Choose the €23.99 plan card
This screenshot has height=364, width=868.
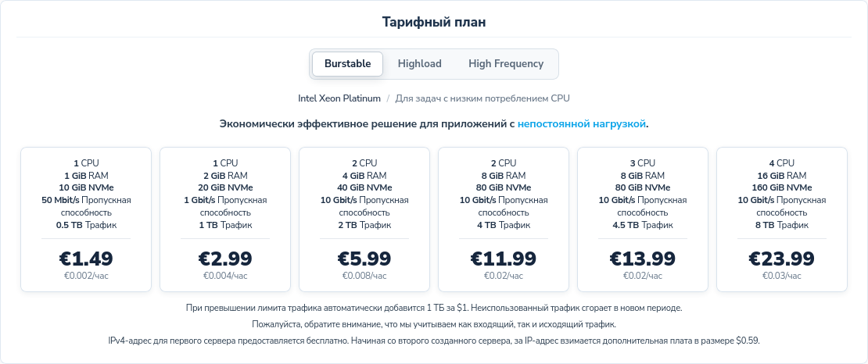(782, 219)
